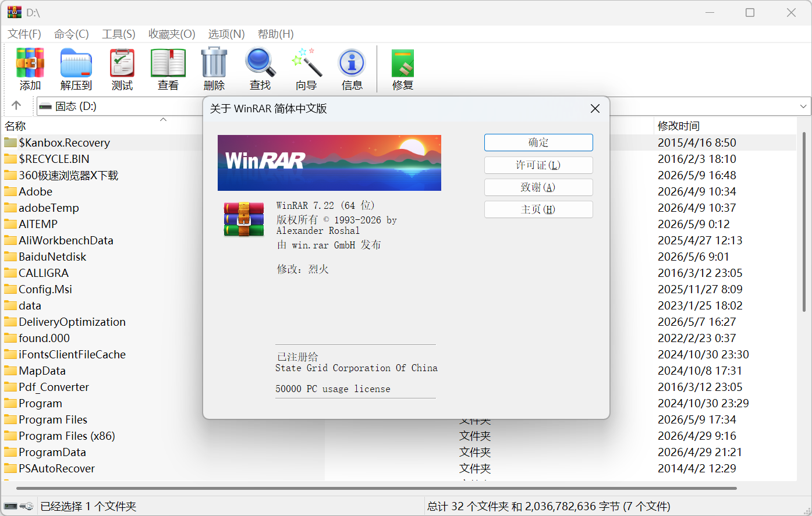Confirm the About dialog with 确定
Image resolution: width=812 pixels, height=516 pixels.
[538, 143]
